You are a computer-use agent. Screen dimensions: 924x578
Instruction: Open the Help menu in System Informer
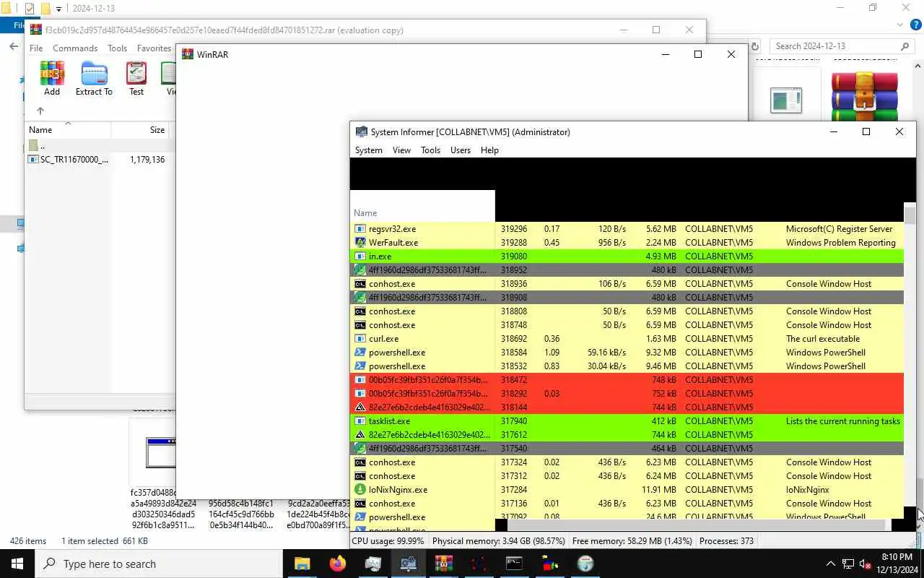[x=489, y=150]
